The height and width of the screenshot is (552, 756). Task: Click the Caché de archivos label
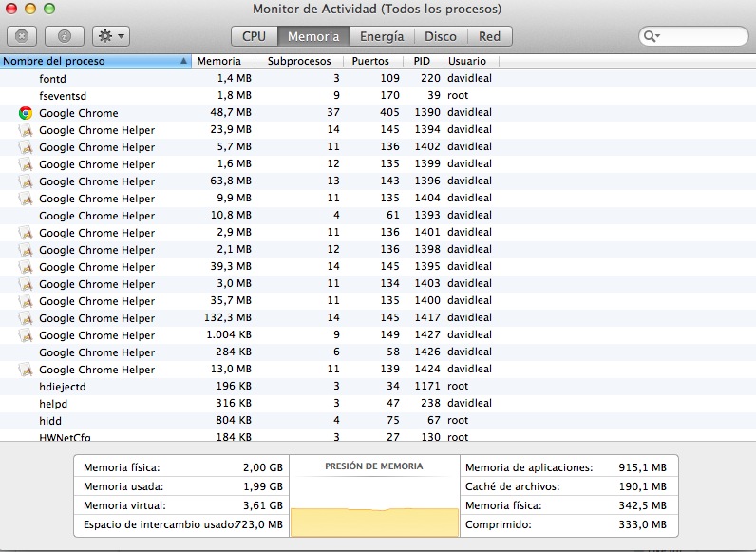pos(513,486)
